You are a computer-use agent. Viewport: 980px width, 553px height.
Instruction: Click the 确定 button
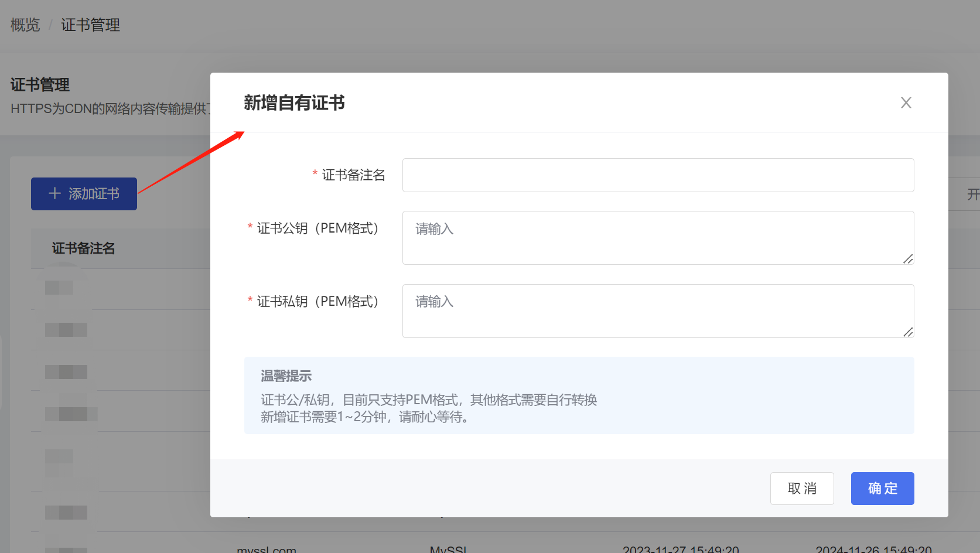tap(882, 489)
